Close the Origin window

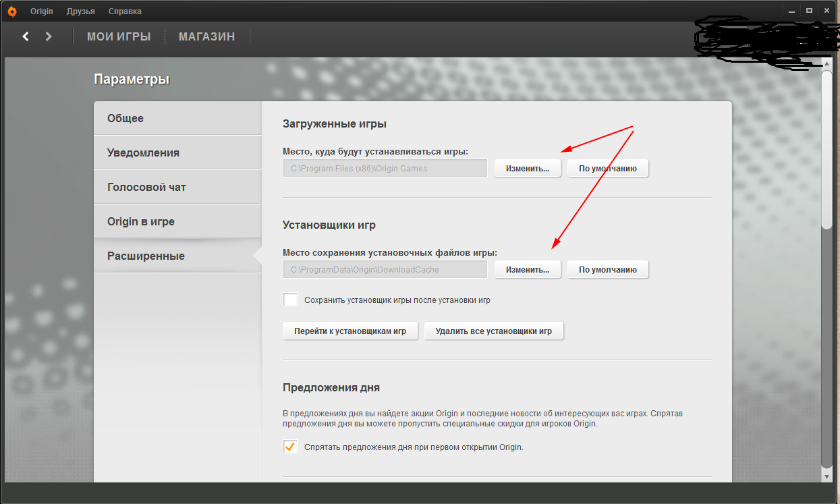point(826,11)
